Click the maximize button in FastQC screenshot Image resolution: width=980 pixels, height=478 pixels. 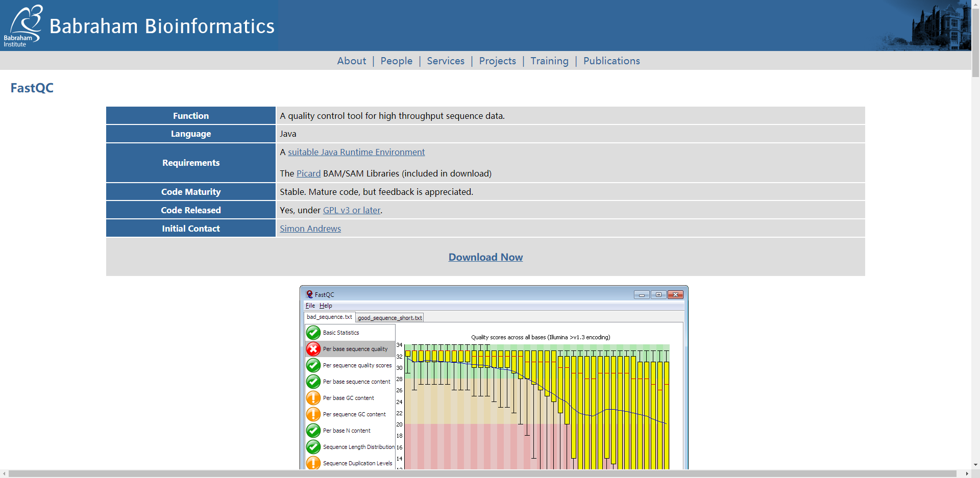(658, 294)
